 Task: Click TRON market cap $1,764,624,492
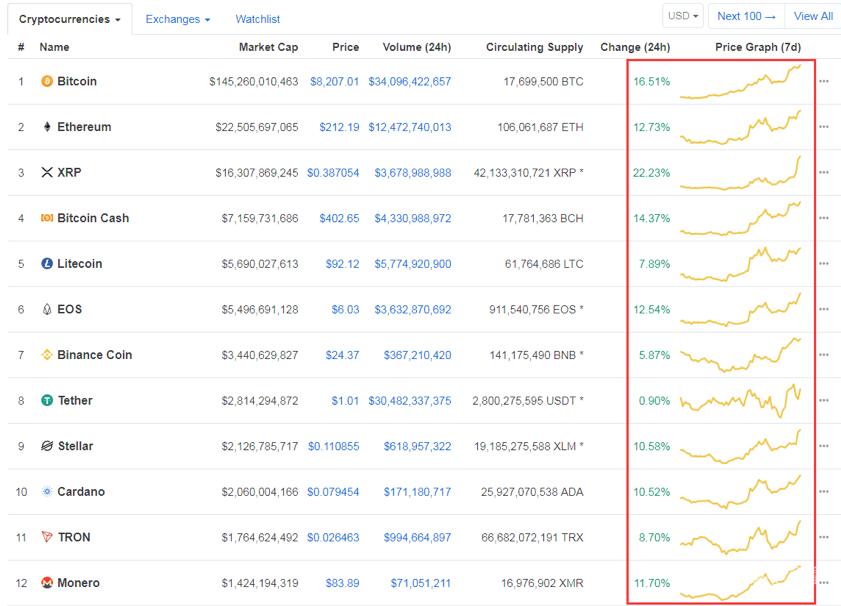click(x=260, y=537)
